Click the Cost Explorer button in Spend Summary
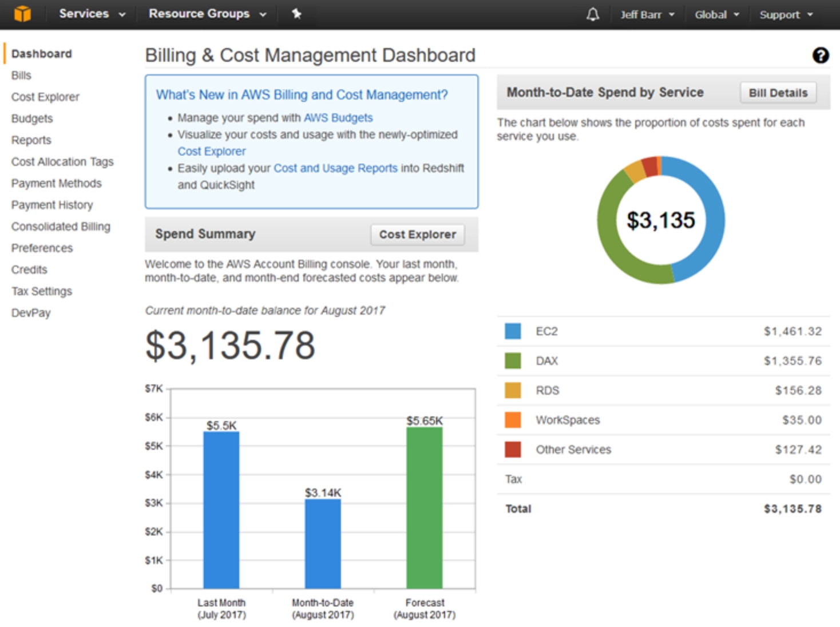This screenshot has height=627, width=840. [417, 235]
